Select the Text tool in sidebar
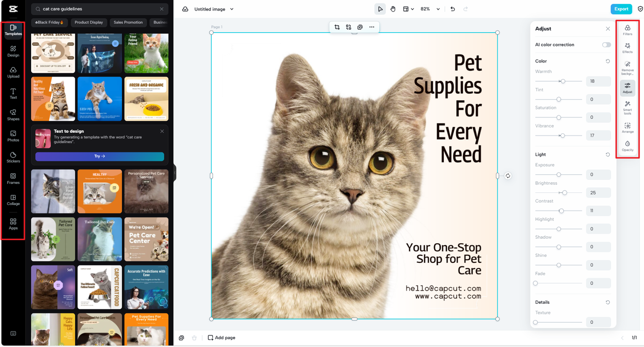This screenshot has height=347, width=644. pos(14,94)
